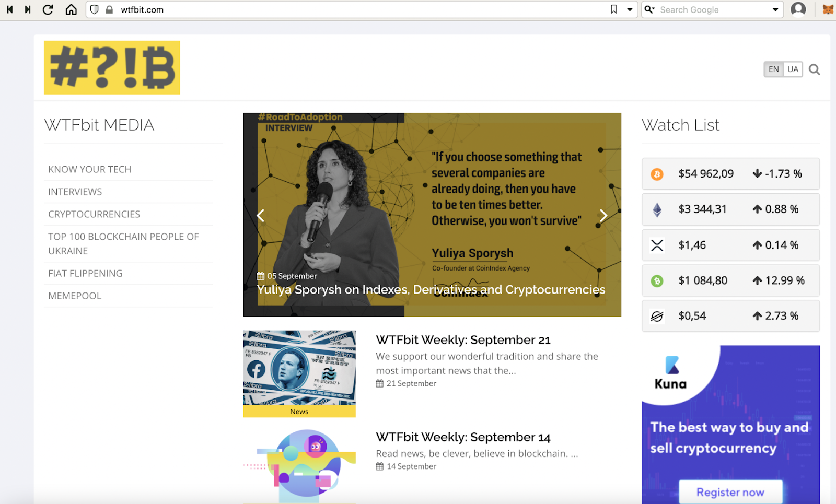Click the Stellar icon in Watch List

tap(657, 316)
